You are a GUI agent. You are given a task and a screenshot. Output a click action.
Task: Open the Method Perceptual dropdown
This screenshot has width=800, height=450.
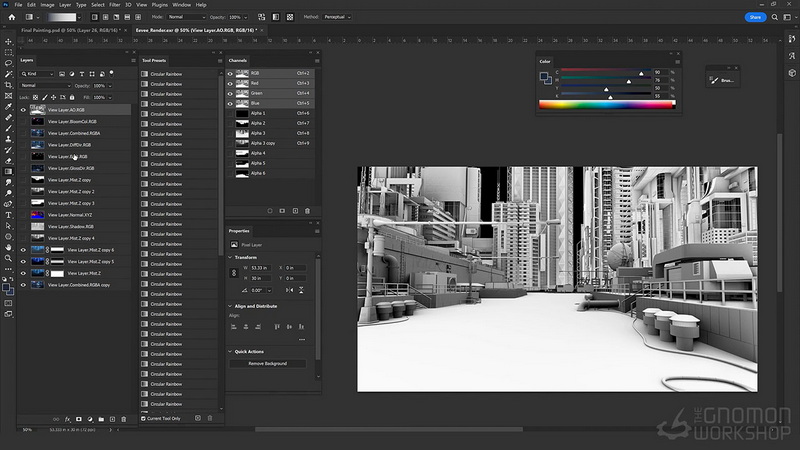click(337, 17)
